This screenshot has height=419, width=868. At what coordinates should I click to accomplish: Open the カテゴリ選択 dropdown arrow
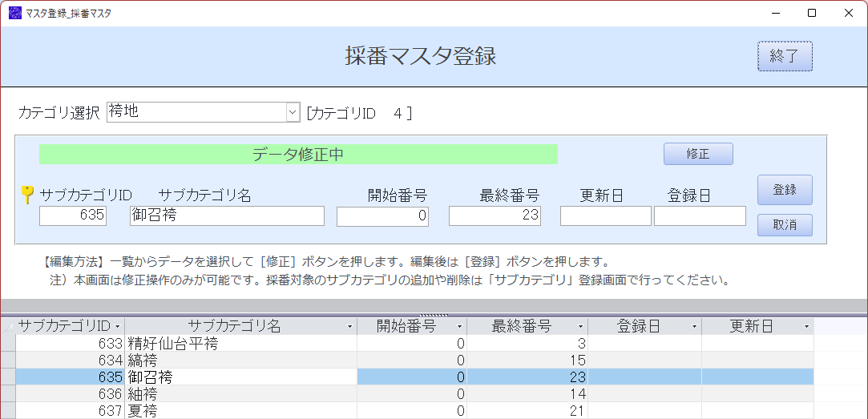click(x=293, y=113)
